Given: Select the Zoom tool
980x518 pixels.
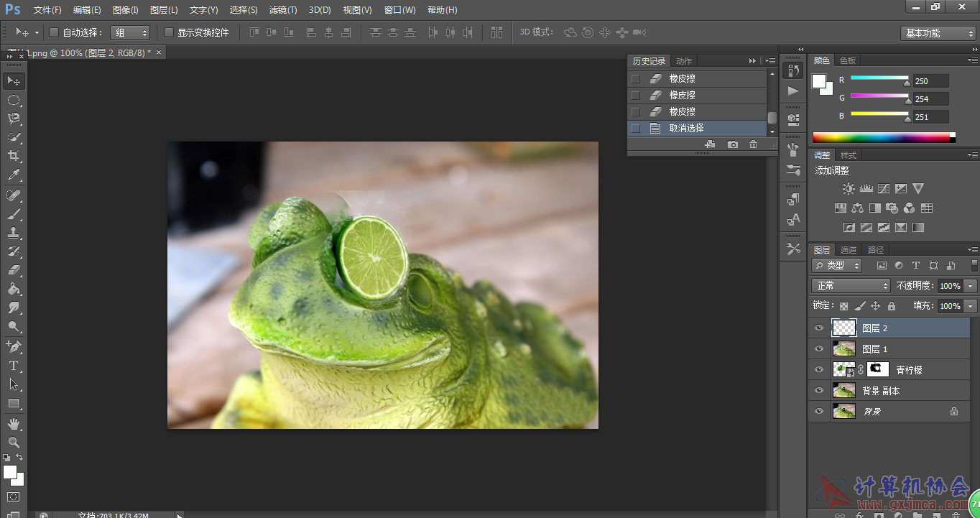Looking at the screenshot, I should point(14,443).
